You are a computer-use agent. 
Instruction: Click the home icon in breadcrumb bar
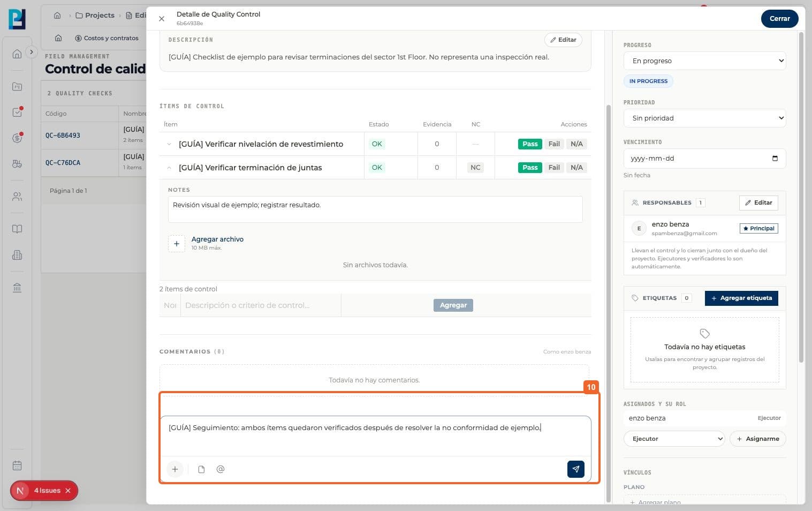(x=57, y=16)
